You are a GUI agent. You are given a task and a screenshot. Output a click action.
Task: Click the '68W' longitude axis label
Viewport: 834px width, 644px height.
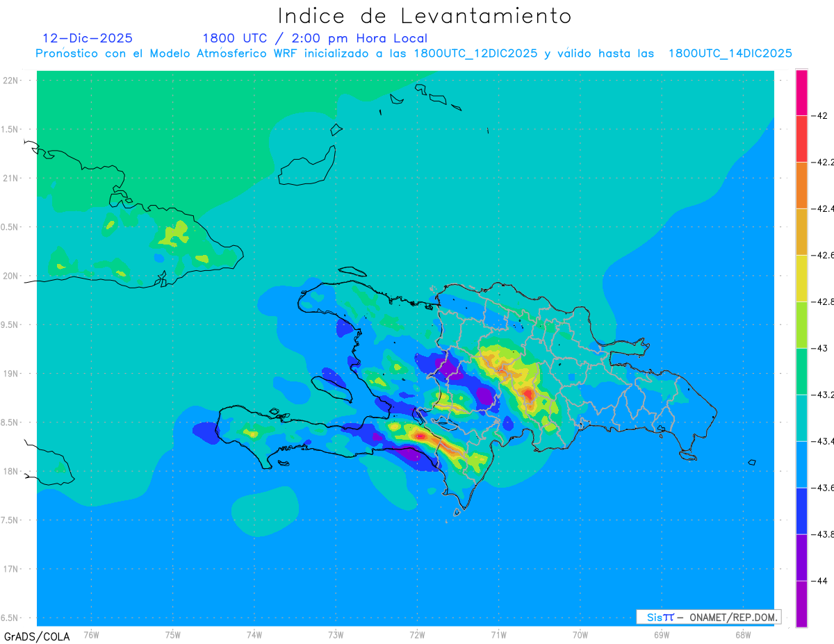743,635
